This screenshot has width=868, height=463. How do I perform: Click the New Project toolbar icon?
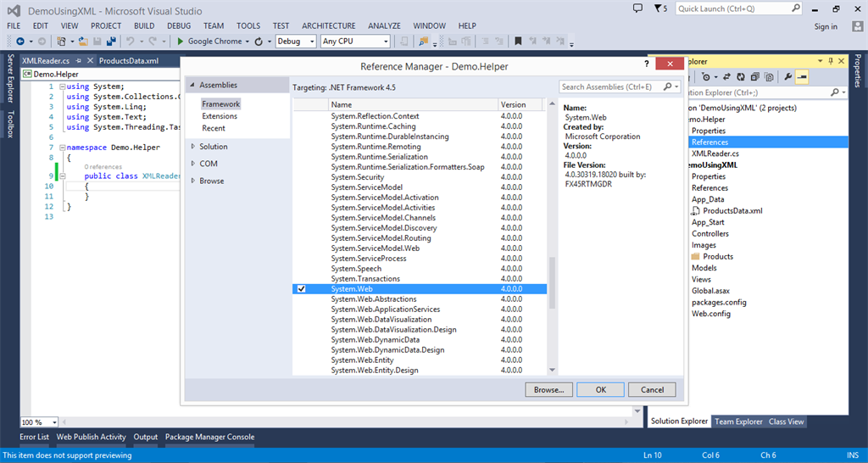click(61, 42)
